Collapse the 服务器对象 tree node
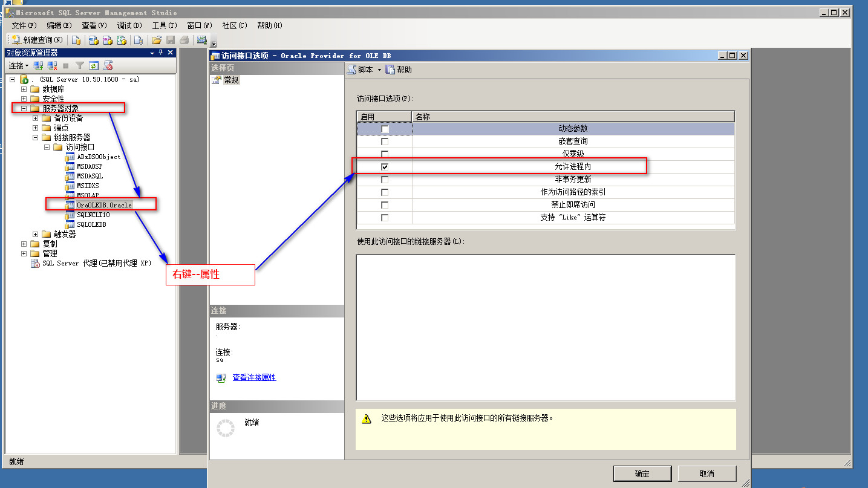The image size is (868, 488). pyautogui.click(x=24, y=108)
